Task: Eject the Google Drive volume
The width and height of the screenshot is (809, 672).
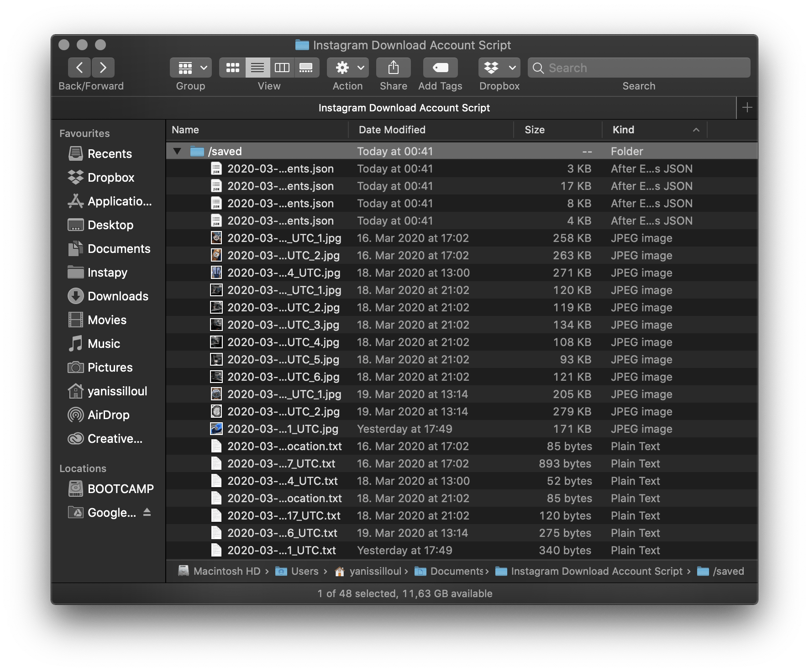Action: click(x=147, y=512)
